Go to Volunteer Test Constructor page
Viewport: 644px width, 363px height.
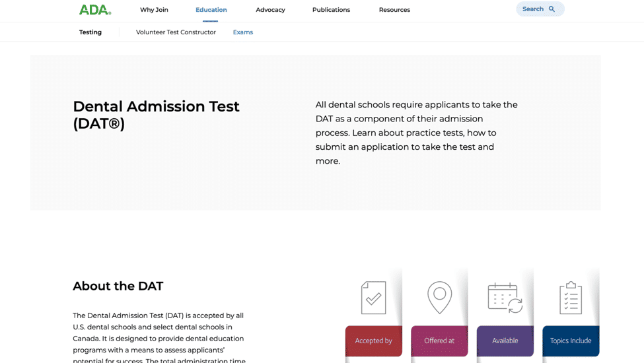(x=176, y=32)
